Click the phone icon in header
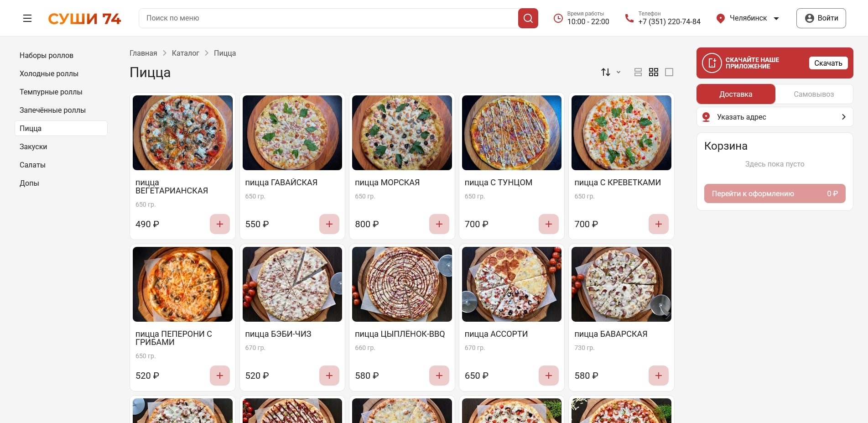The width and height of the screenshot is (868, 423). pos(629,18)
